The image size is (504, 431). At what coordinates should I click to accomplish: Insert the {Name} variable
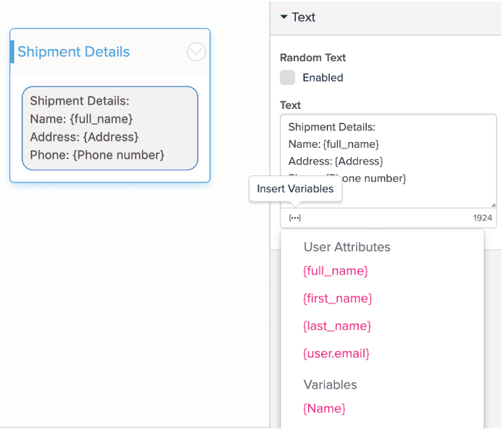click(324, 409)
